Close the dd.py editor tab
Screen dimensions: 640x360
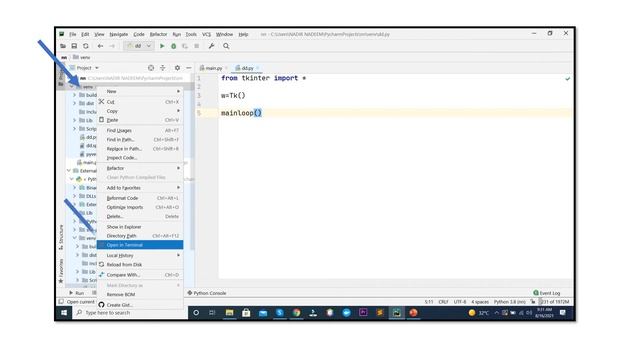coord(258,68)
